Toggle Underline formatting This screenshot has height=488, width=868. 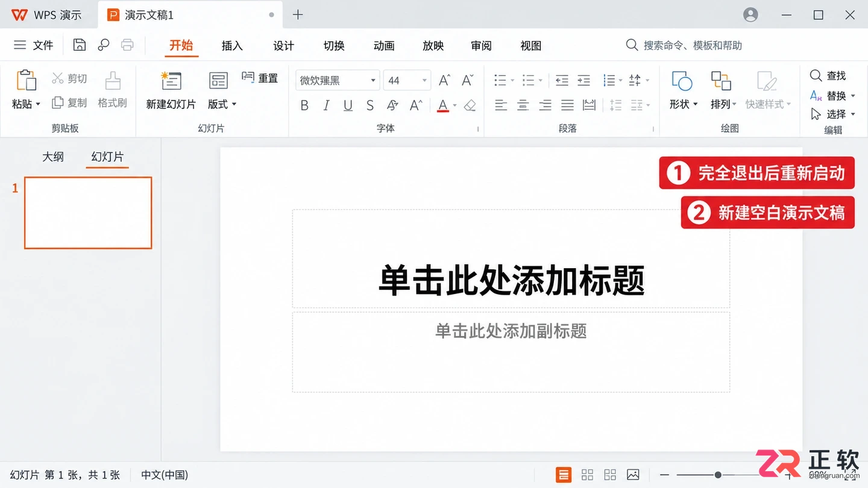[x=348, y=105]
